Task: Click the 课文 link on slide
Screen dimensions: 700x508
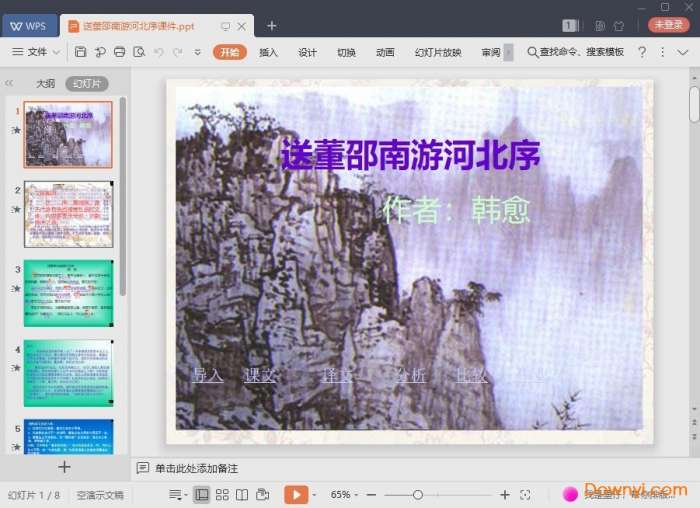Action: [x=260, y=375]
